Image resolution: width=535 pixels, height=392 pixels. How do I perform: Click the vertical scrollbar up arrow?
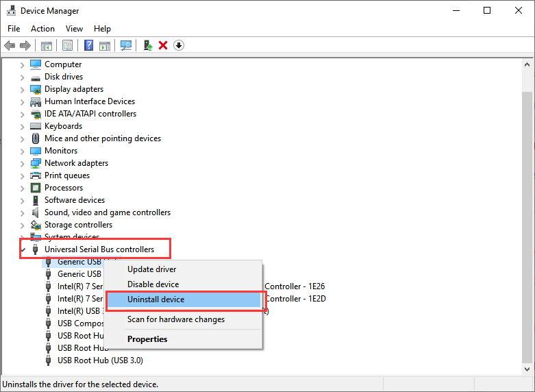point(527,64)
